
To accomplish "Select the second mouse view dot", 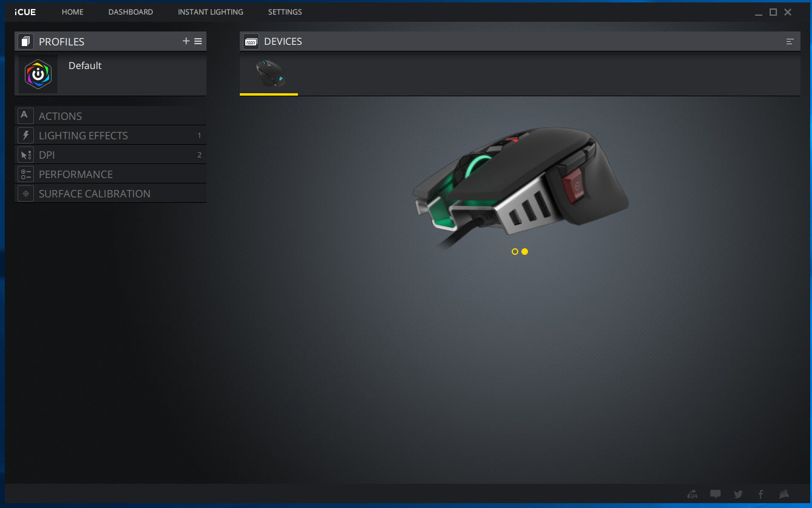I will pyautogui.click(x=524, y=251).
